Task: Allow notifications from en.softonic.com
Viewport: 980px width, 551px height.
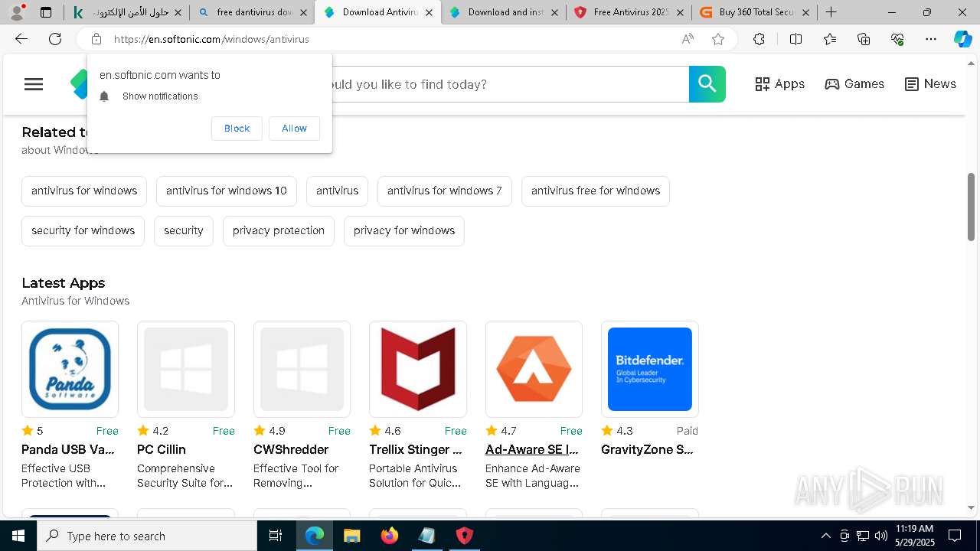Action: click(294, 129)
